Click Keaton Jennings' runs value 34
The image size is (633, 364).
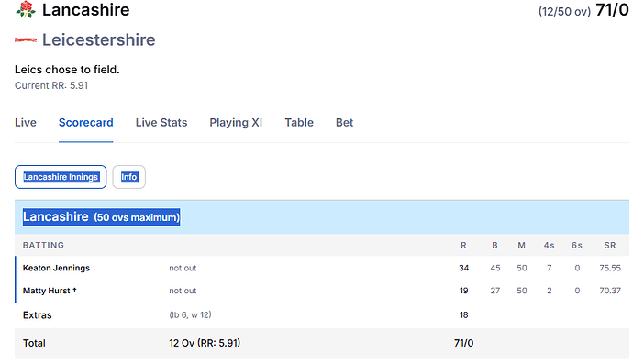[463, 268]
